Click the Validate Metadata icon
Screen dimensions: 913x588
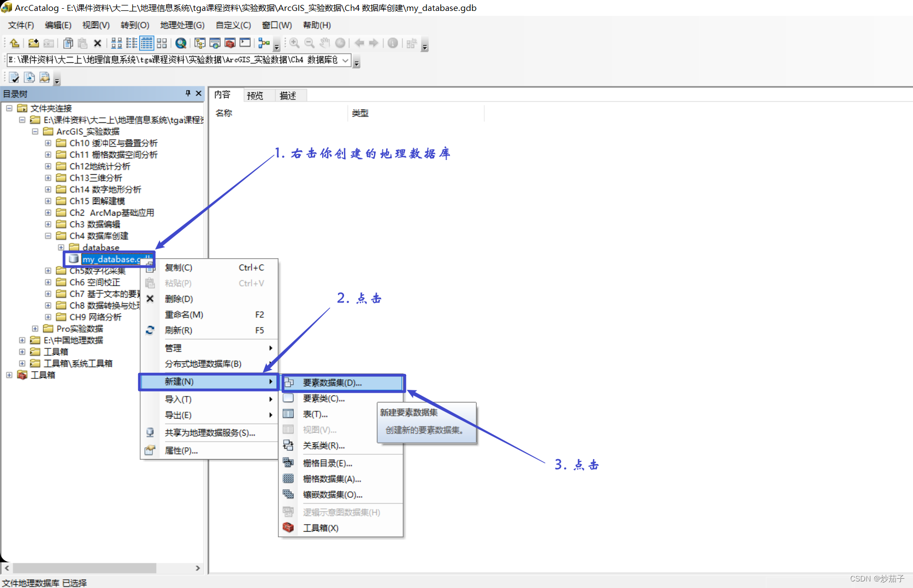click(14, 78)
